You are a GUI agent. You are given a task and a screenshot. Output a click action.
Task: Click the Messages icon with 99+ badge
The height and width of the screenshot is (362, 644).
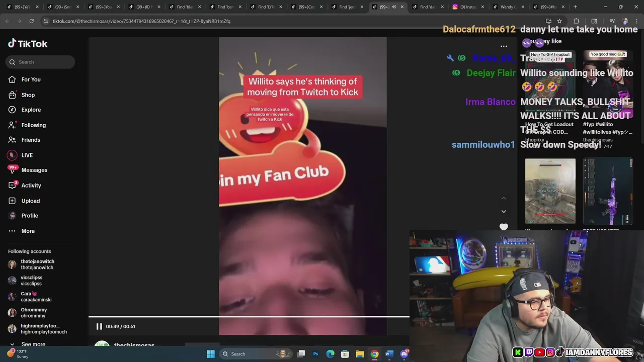[x=12, y=170]
